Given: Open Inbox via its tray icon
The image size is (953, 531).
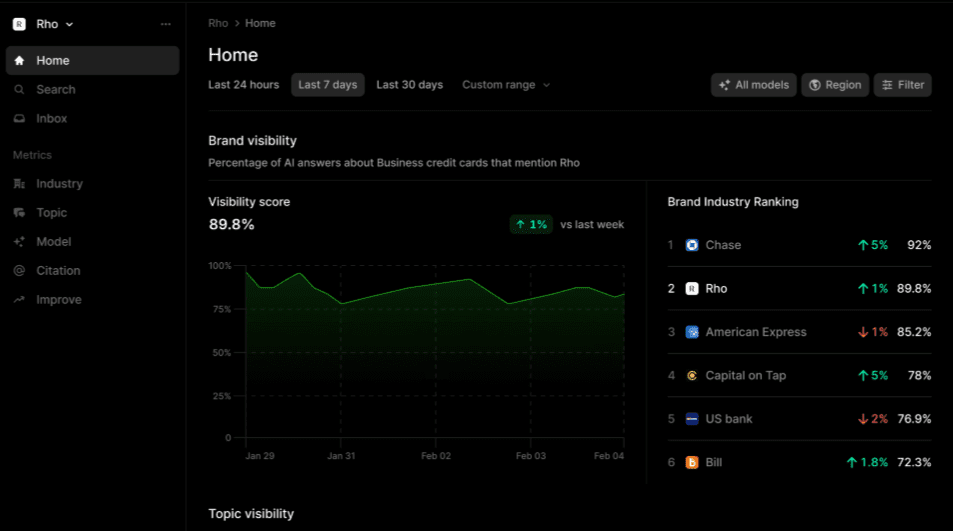Looking at the screenshot, I should 19,118.
